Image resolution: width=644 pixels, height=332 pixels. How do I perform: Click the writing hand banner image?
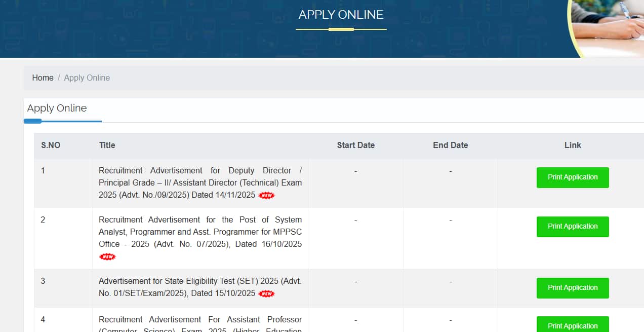pyautogui.click(x=610, y=25)
